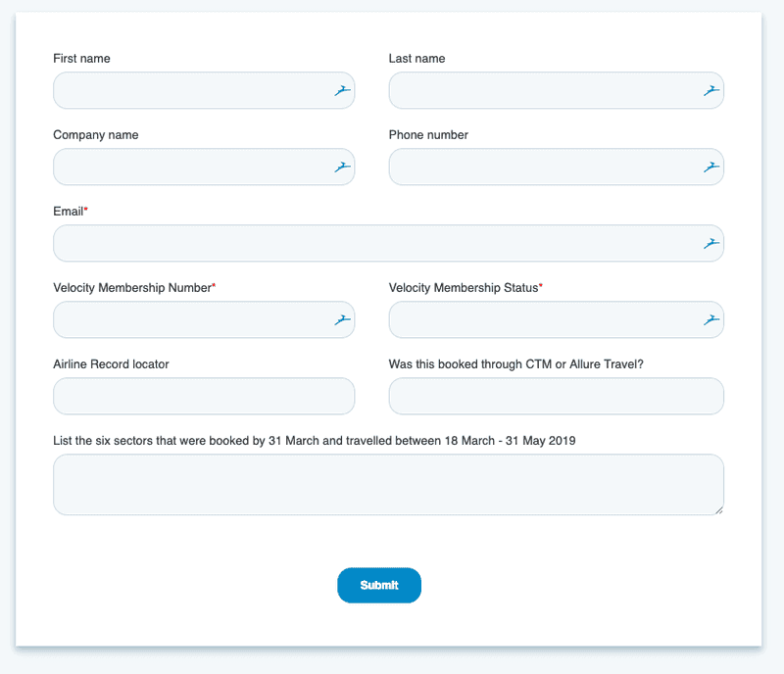Click into Velocity Membership Number field
Image resolution: width=784 pixels, height=674 pixels.
coord(204,320)
